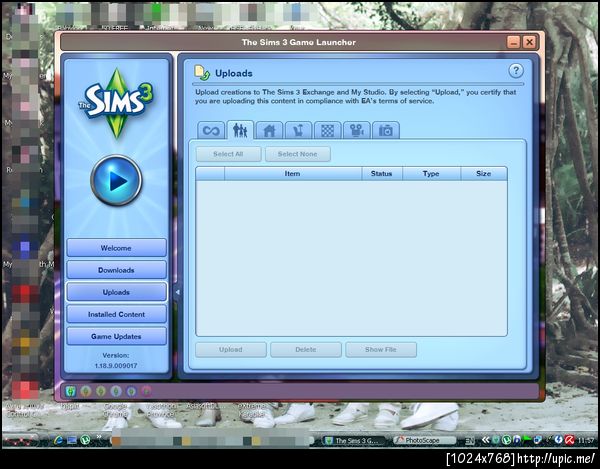Click the sixth pink expansion icon in bottom bar
Viewport: 600px width, 469px height.
click(146, 391)
